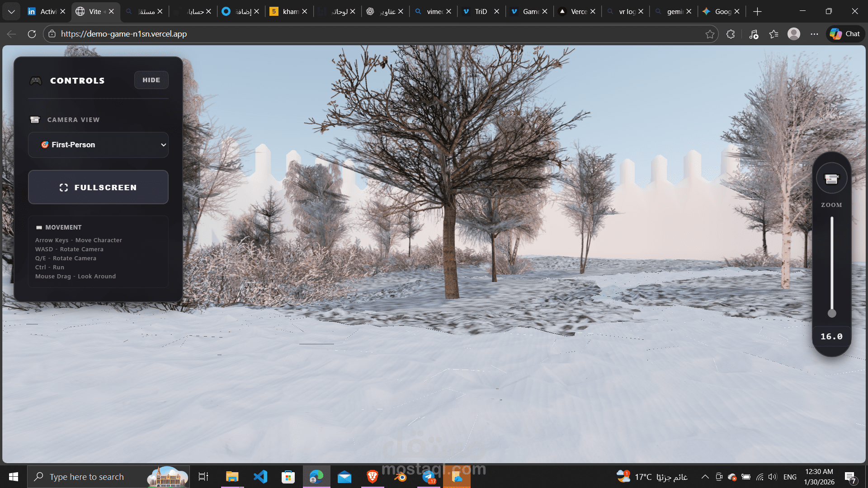Hide the Controls panel
This screenshot has height=488, width=868.
(151, 80)
